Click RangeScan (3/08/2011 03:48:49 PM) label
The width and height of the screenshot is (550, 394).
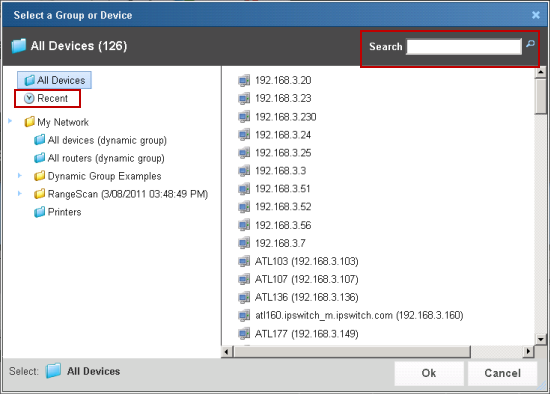point(128,194)
